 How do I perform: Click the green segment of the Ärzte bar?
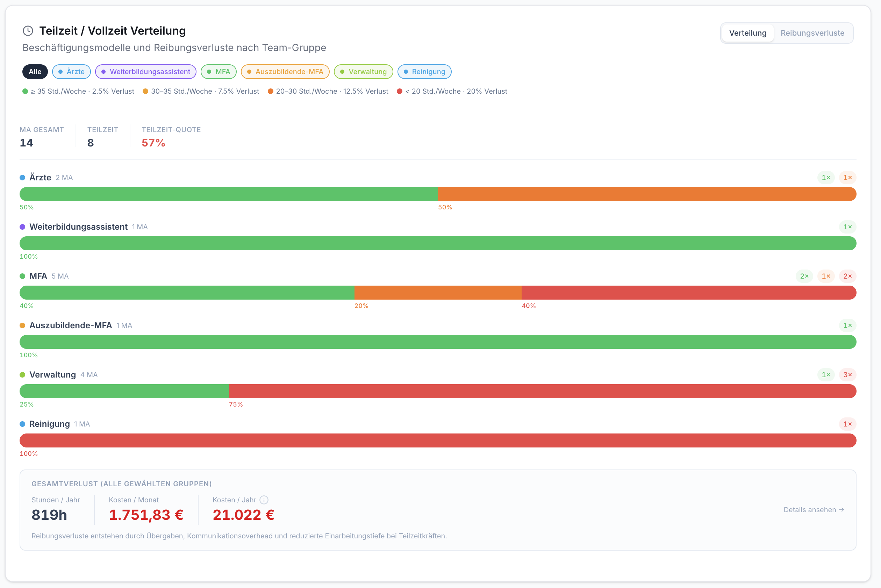click(x=229, y=194)
